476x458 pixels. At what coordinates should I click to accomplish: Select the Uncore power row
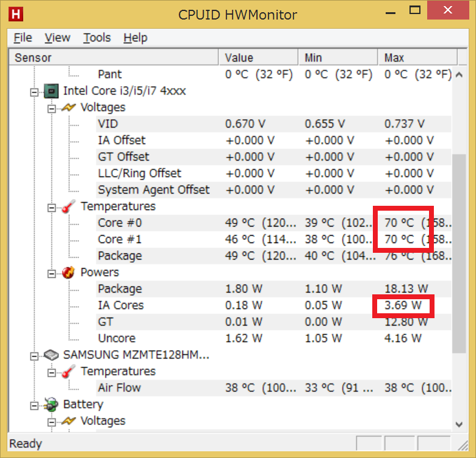tap(274, 338)
